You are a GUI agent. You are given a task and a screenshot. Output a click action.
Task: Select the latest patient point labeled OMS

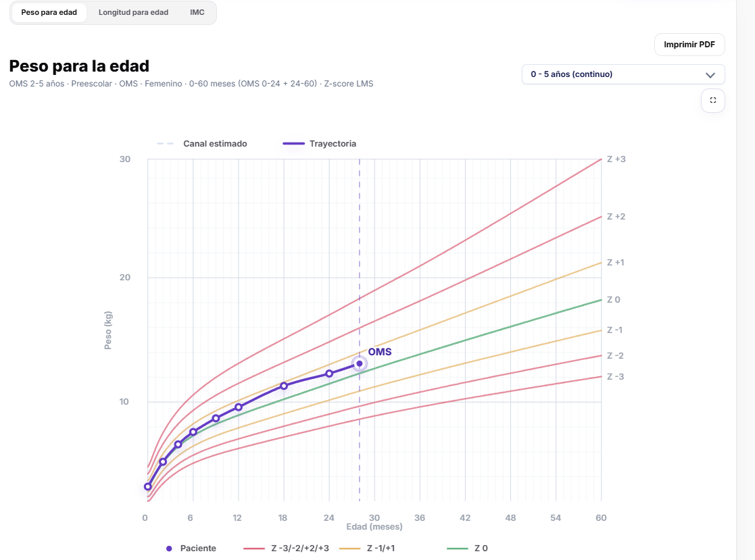click(x=359, y=363)
